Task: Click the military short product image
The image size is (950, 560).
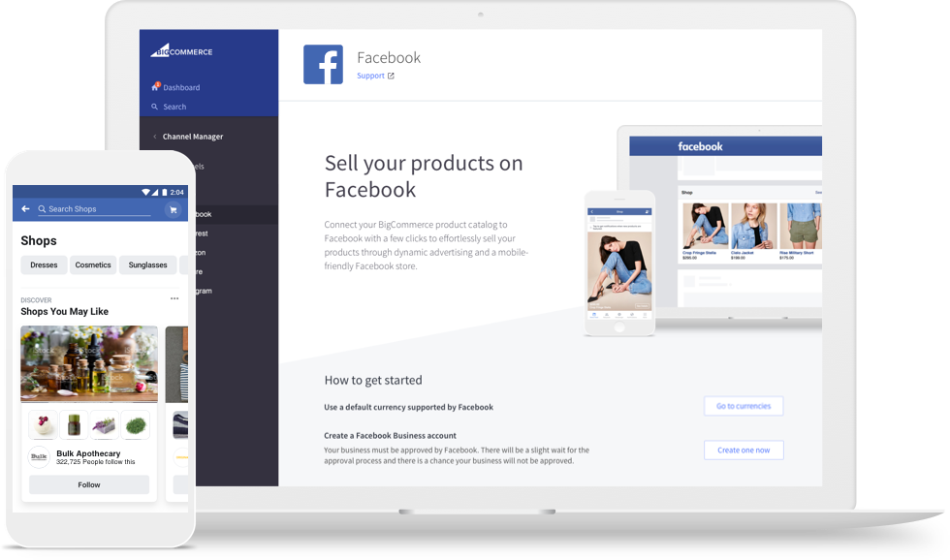Action: 801,226
